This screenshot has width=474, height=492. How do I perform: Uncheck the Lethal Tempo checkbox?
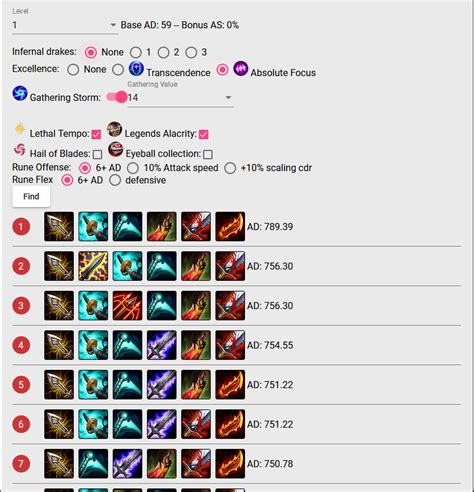96,134
